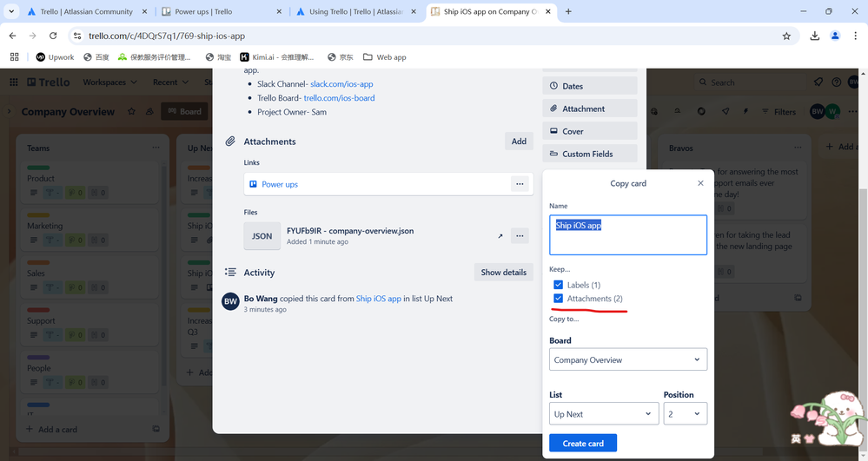
Task: Click Show details in Activity section
Action: point(503,273)
